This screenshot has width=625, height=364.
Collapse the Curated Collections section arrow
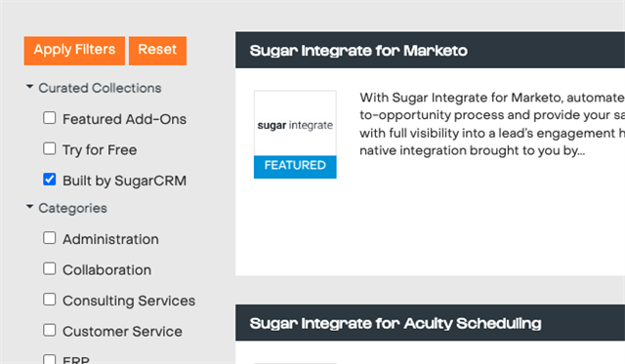click(29, 87)
